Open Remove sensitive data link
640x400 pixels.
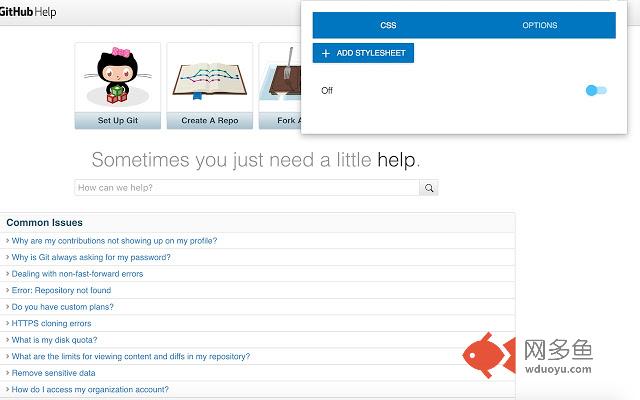click(x=53, y=373)
